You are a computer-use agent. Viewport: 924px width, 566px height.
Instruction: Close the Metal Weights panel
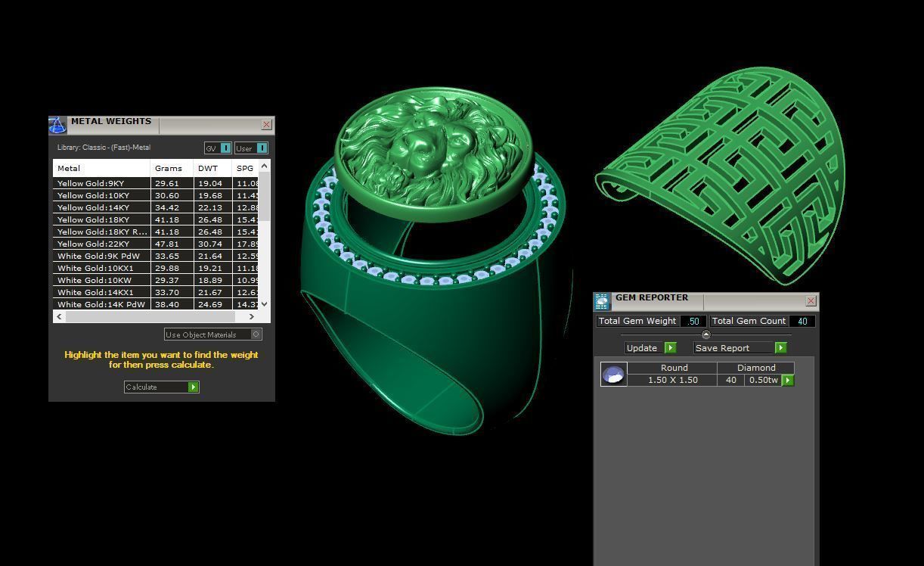[x=266, y=124]
